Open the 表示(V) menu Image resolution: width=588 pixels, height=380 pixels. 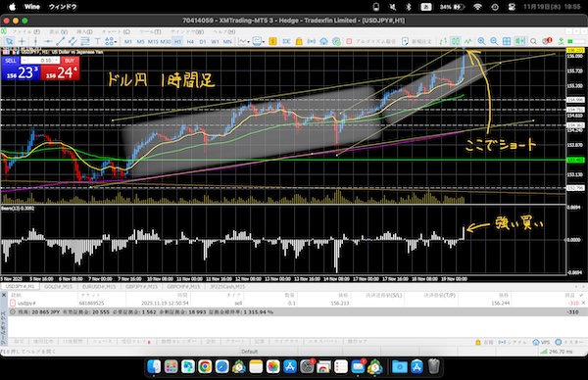tap(59, 32)
